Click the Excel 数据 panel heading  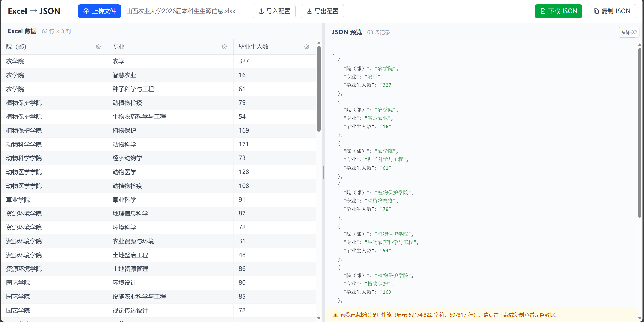(x=22, y=31)
